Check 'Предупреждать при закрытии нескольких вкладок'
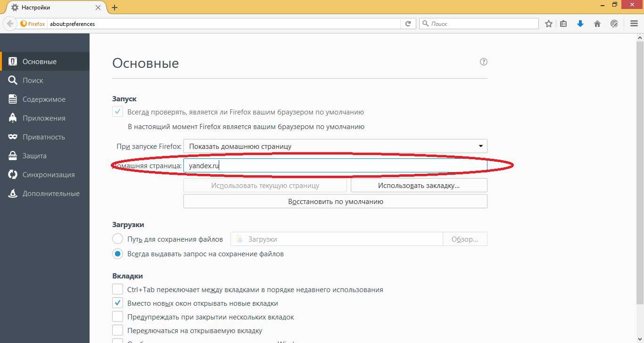This screenshot has height=343, width=644. (117, 317)
